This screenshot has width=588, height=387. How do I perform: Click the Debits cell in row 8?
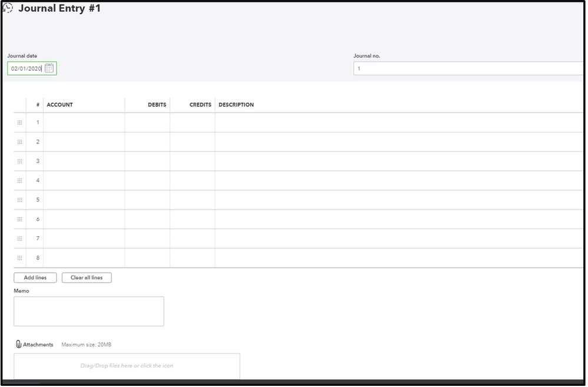click(x=147, y=258)
